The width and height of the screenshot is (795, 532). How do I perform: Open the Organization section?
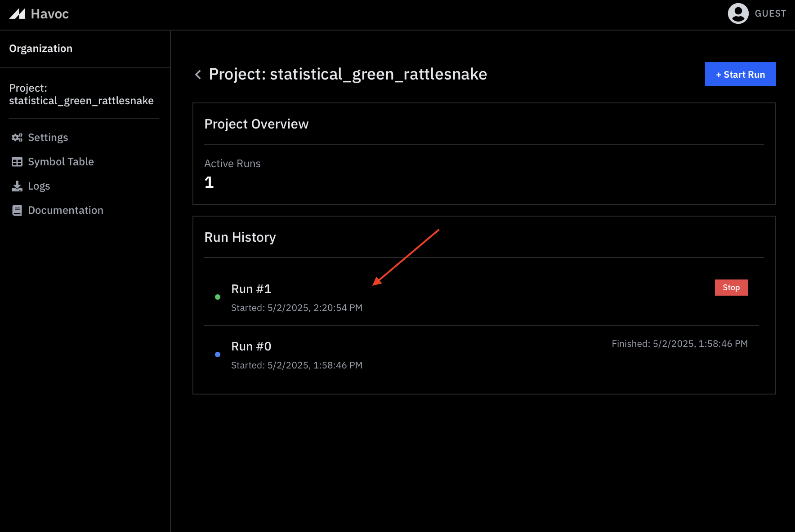click(41, 48)
